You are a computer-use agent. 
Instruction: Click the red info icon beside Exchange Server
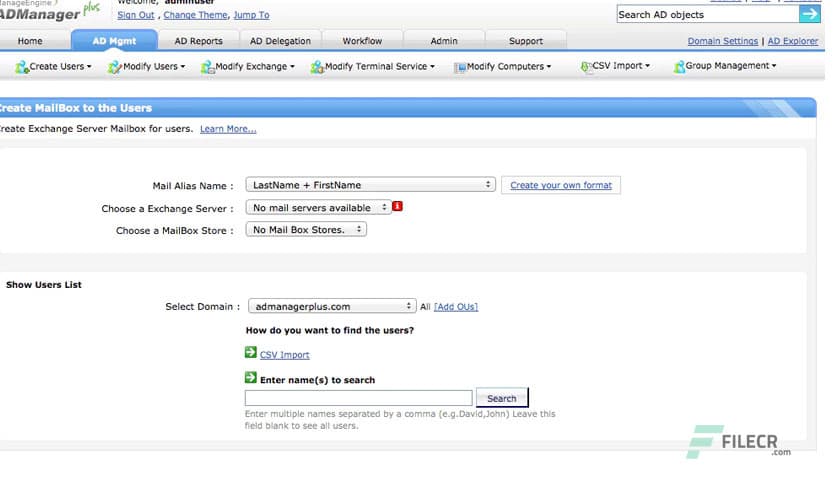coord(397,206)
